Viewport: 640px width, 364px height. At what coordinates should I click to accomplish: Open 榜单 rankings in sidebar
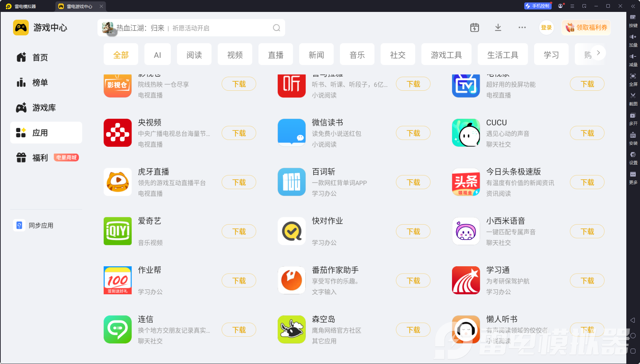pyautogui.click(x=46, y=82)
